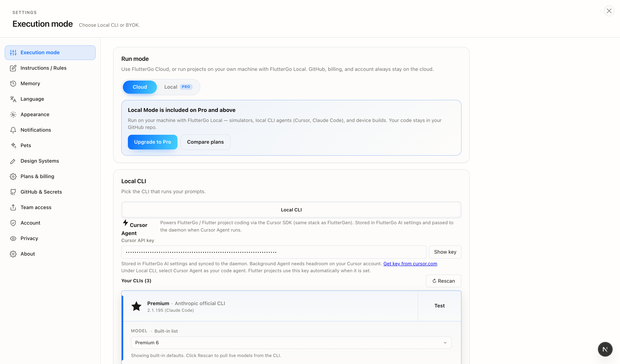
Task: Click the Instructions / Rules edit icon
Action: tap(13, 68)
